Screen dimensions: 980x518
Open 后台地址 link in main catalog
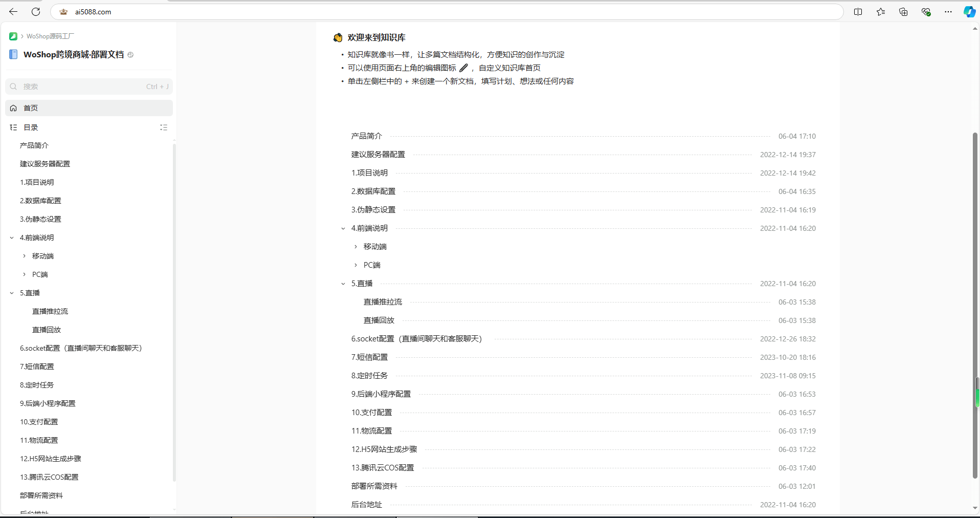[367, 505]
